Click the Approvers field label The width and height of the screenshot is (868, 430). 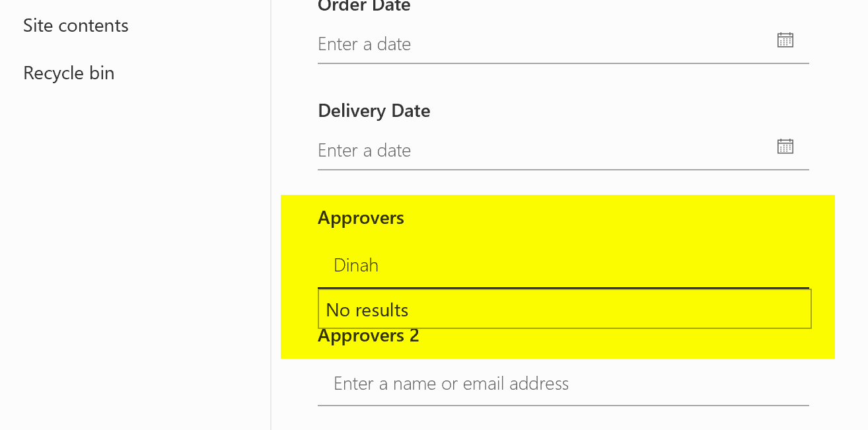[x=361, y=218]
